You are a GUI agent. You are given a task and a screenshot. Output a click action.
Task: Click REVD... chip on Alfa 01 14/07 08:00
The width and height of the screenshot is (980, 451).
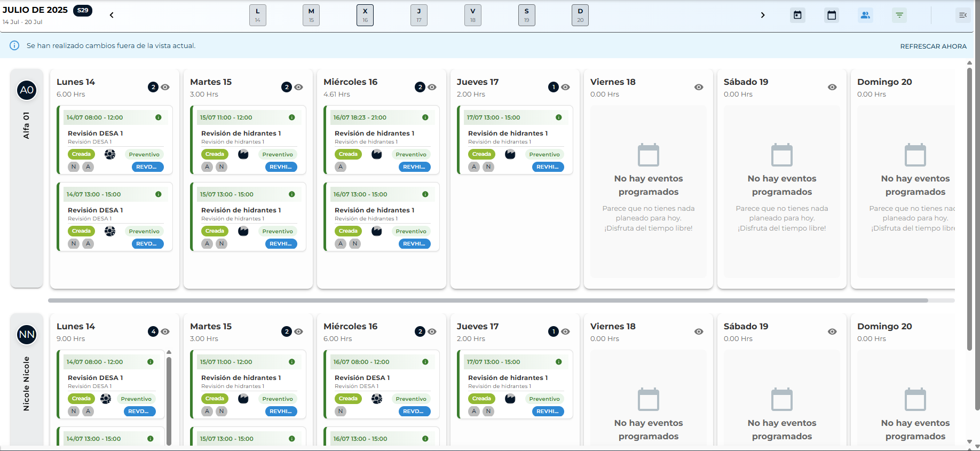click(147, 167)
